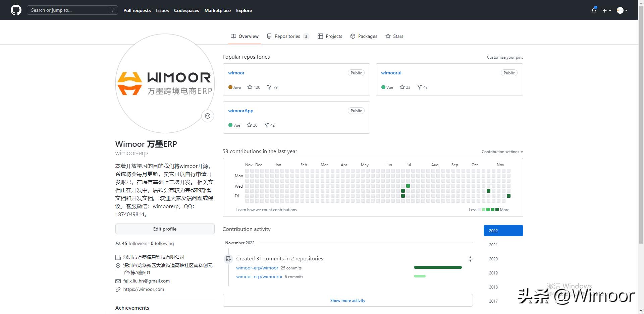The image size is (644, 314).
Task: Open the https://wimoor.com website link
Action: coord(144,289)
